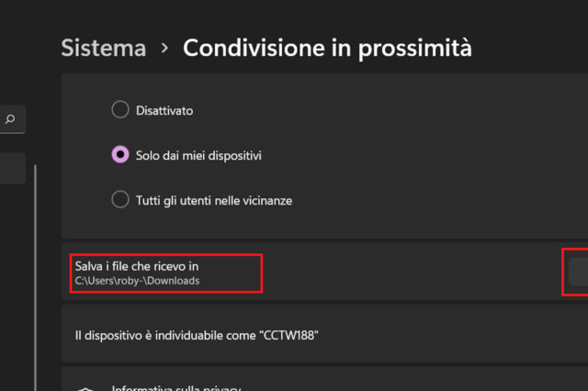Viewport: 588px width, 391px height.
Task: Click the C:\Users\roby-\Downloads path text
Action: 138,281
